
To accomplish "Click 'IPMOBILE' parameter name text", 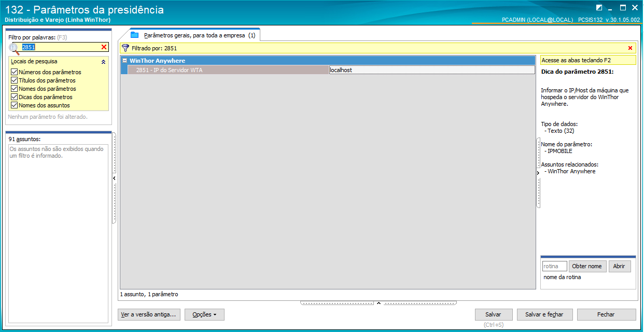I will point(559,151).
